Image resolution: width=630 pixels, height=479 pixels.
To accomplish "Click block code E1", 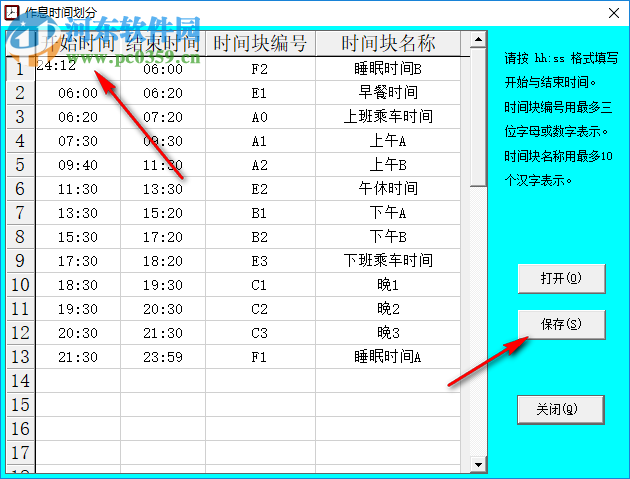I will click(260, 93).
